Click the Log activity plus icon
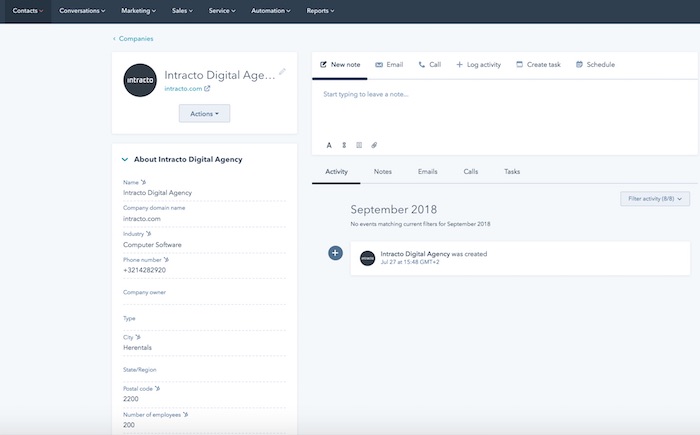The width and height of the screenshot is (700, 435). coord(459,65)
